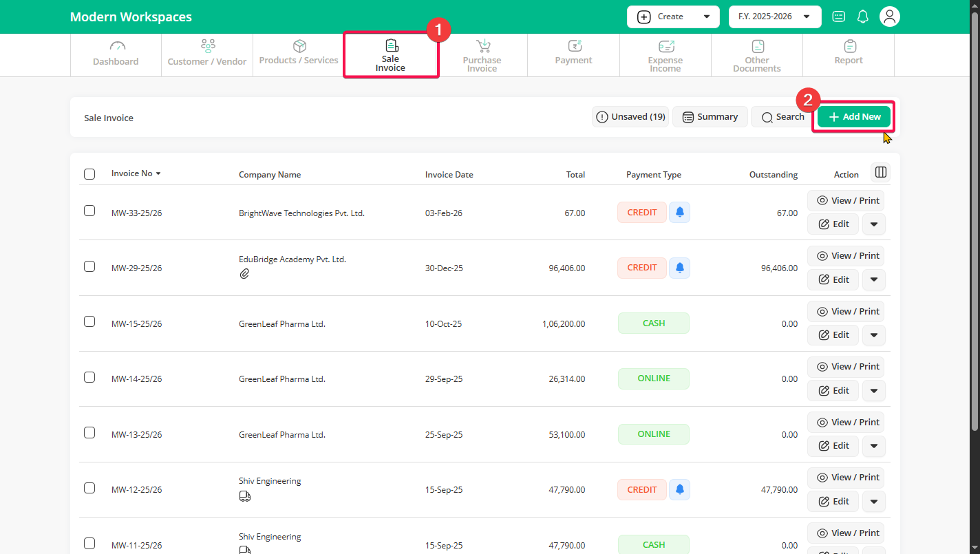Click the keyboard shortcuts icon in header
The width and height of the screenshot is (980, 554).
[x=838, y=17]
